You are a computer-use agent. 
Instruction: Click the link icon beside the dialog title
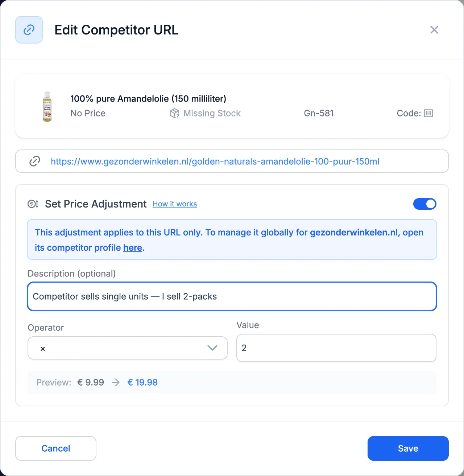[x=29, y=30]
